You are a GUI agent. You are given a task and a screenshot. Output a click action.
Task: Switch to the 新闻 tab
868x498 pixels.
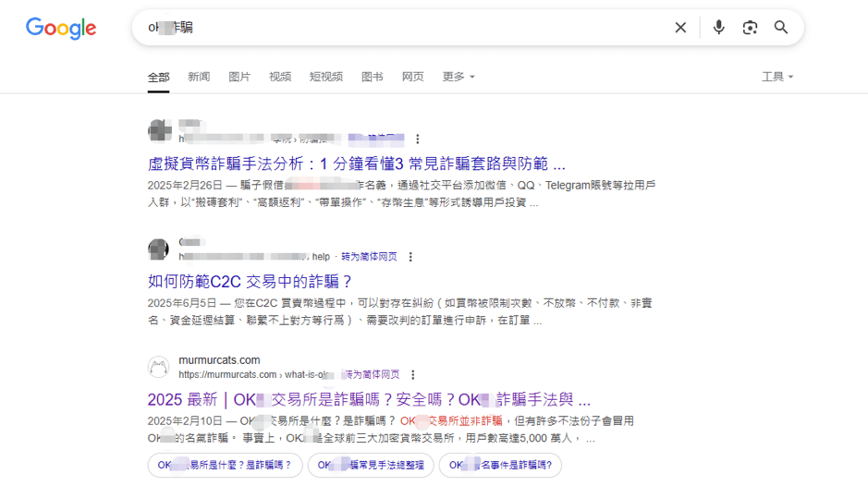pyautogui.click(x=199, y=77)
